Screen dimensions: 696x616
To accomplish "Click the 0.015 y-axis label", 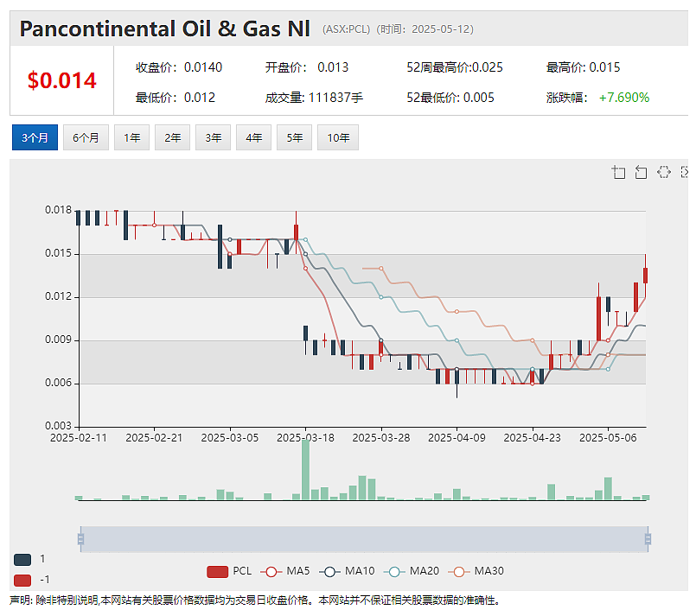I will point(58,253).
